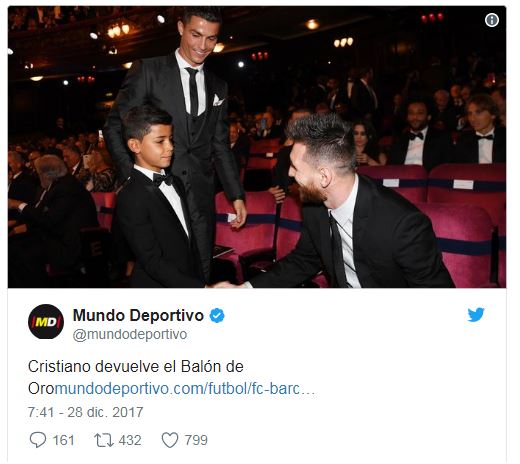Viewport: 520px width, 464px height.
Task: Click the 161 replies count
Action: point(63,440)
